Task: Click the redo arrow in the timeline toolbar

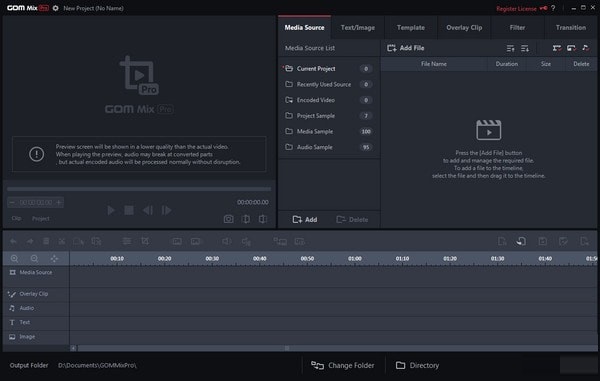Action: click(30, 241)
